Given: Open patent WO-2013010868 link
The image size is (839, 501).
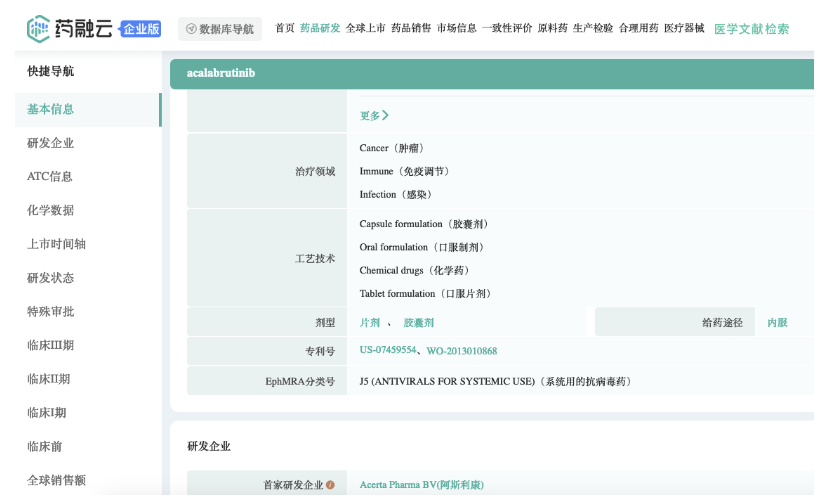Looking at the screenshot, I should click(462, 351).
